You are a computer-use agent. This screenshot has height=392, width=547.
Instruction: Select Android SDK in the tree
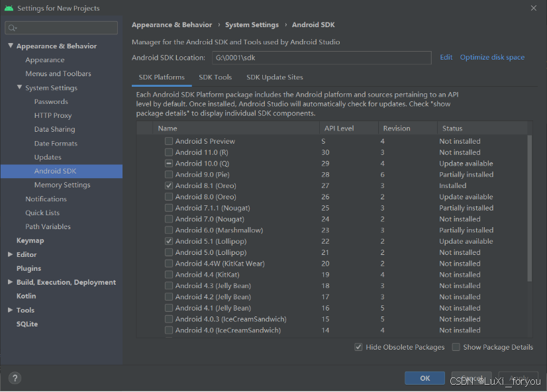click(62, 171)
